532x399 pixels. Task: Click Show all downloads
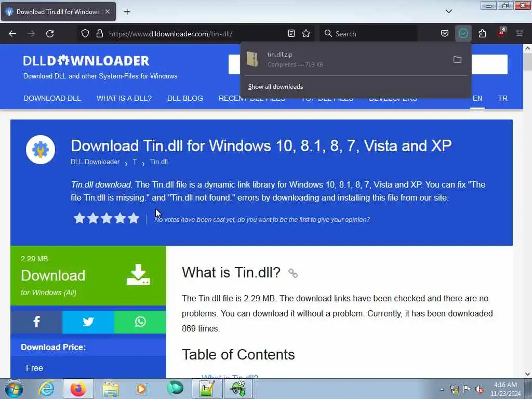(x=275, y=87)
